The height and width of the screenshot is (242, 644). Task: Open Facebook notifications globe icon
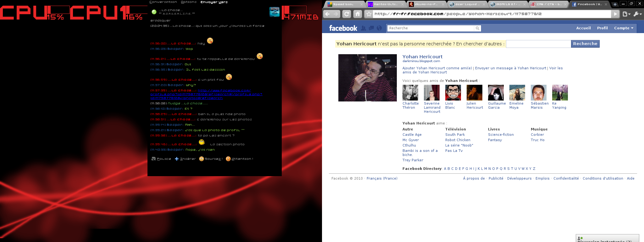pyautogui.click(x=379, y=28)
